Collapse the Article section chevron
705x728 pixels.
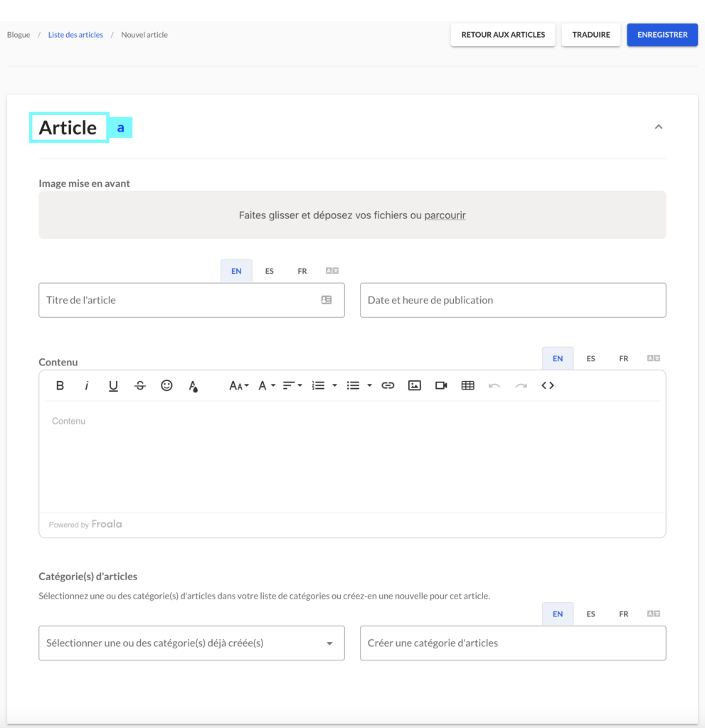(659, 127)
